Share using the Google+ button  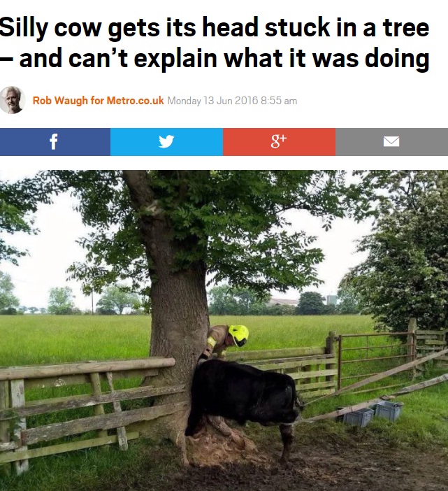pyautogui.click(x=279, y=142)
